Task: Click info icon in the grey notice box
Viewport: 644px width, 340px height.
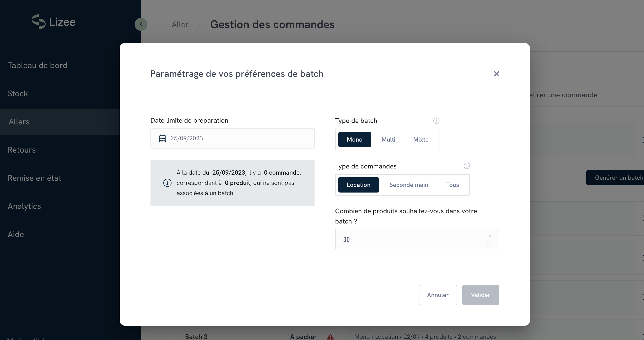Action: (167, 183)
